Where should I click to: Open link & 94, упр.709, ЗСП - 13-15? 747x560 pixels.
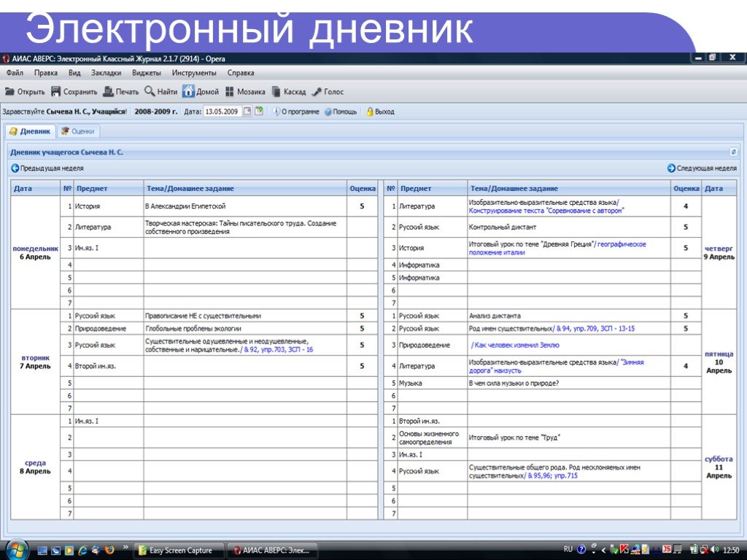pyautogui.click(x=595, y=329)
